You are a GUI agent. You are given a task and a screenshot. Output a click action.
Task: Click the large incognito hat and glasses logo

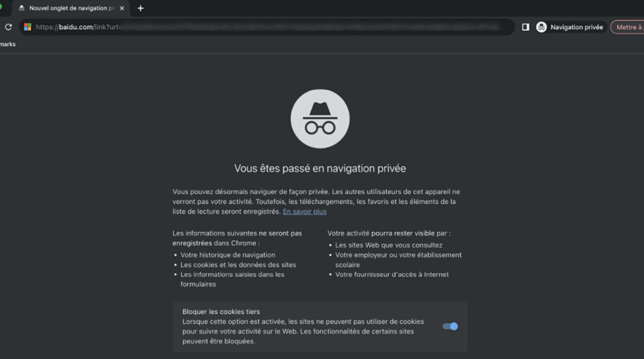point(320,119)
